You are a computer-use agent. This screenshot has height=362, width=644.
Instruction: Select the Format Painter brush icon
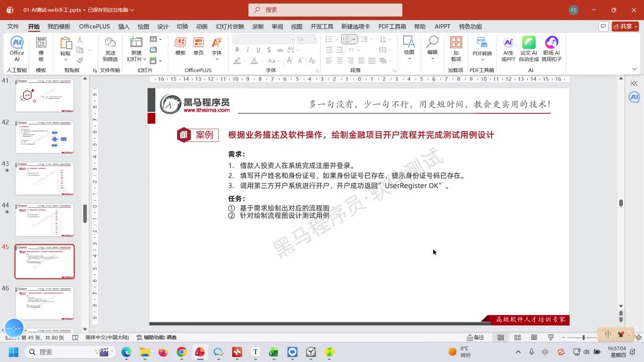pos(79,60)
